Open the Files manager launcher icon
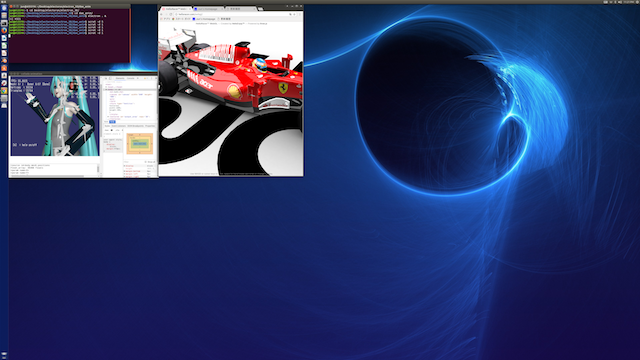This screenshot has width=640, height=360. 4,16
